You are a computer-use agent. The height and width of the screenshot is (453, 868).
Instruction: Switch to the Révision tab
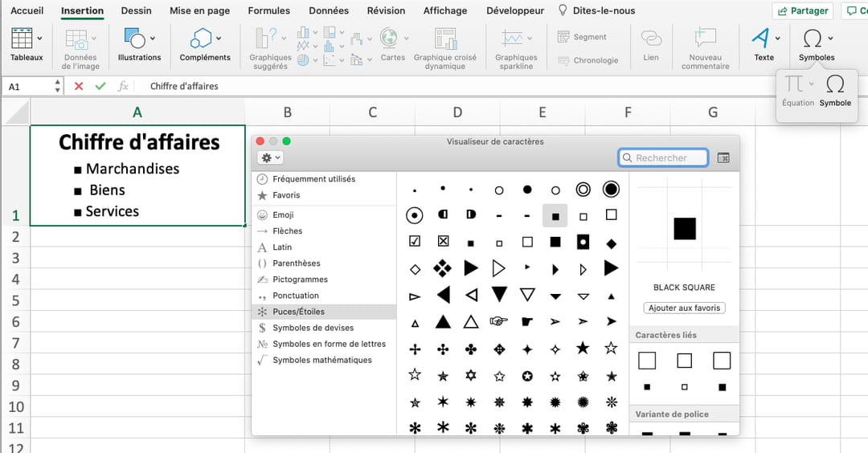(386, 10)
